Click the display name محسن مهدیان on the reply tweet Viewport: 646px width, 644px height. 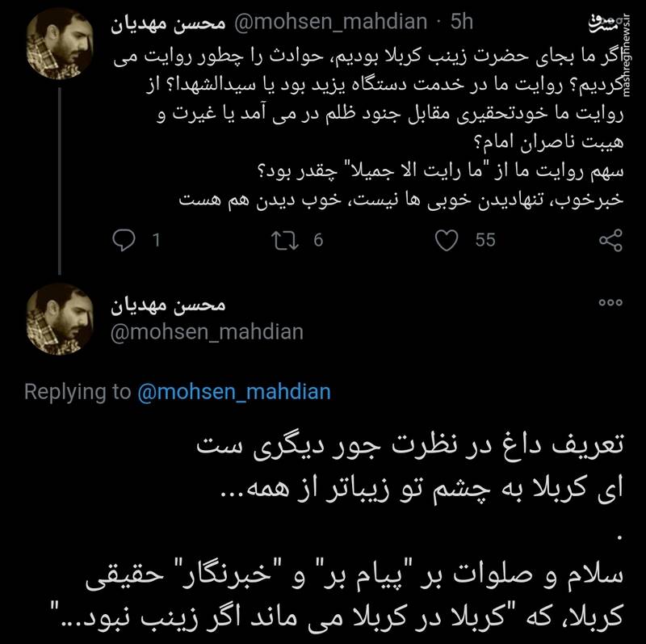click(x=167, y=305)
